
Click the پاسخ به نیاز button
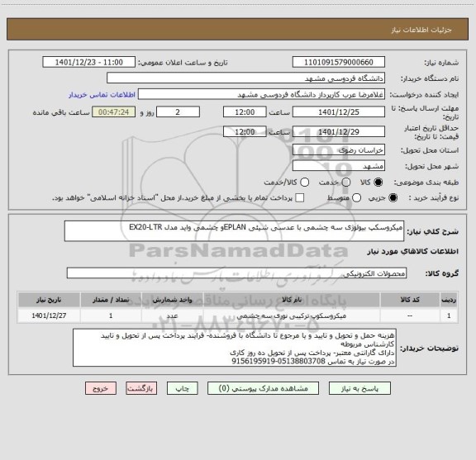click(x=359, y=388)
